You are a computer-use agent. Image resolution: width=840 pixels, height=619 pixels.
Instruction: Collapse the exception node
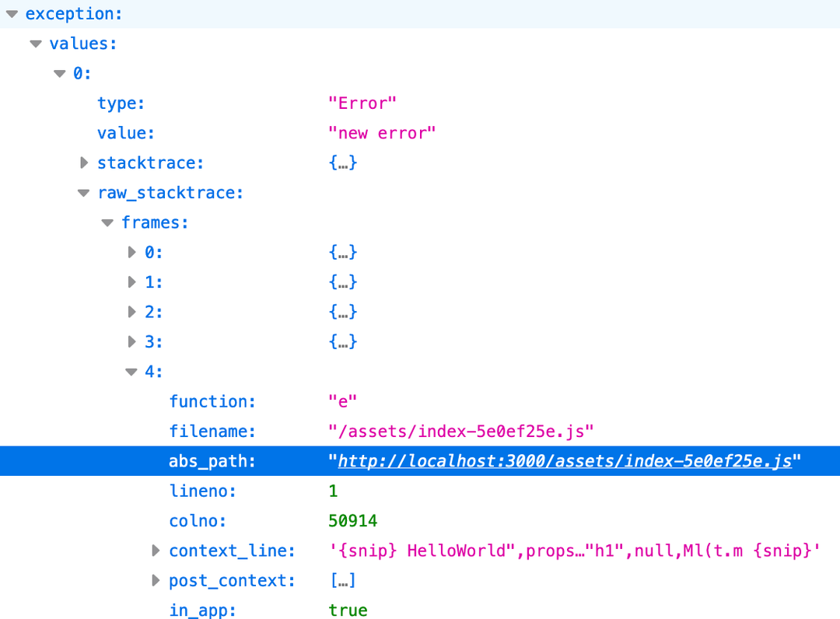(11, 13)
